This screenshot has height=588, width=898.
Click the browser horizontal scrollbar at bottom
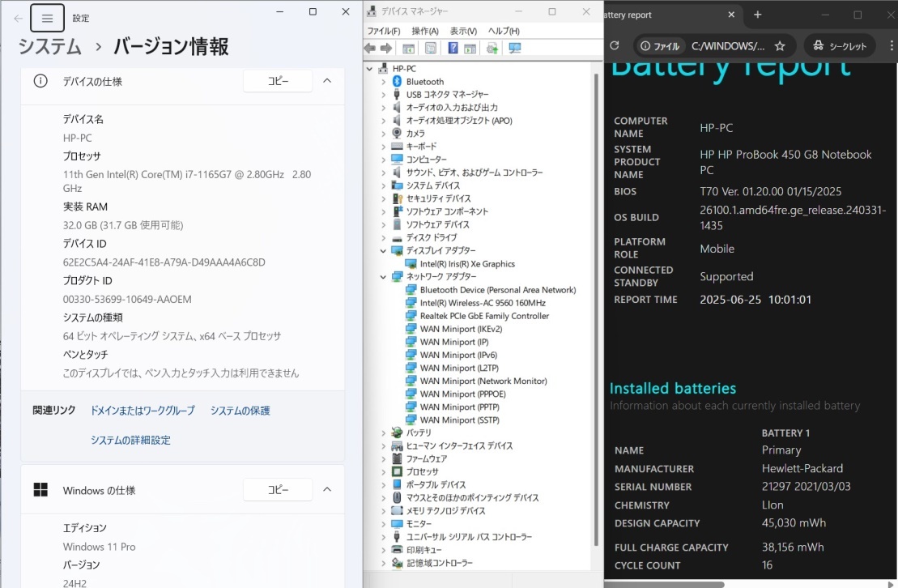coord(665,585)
